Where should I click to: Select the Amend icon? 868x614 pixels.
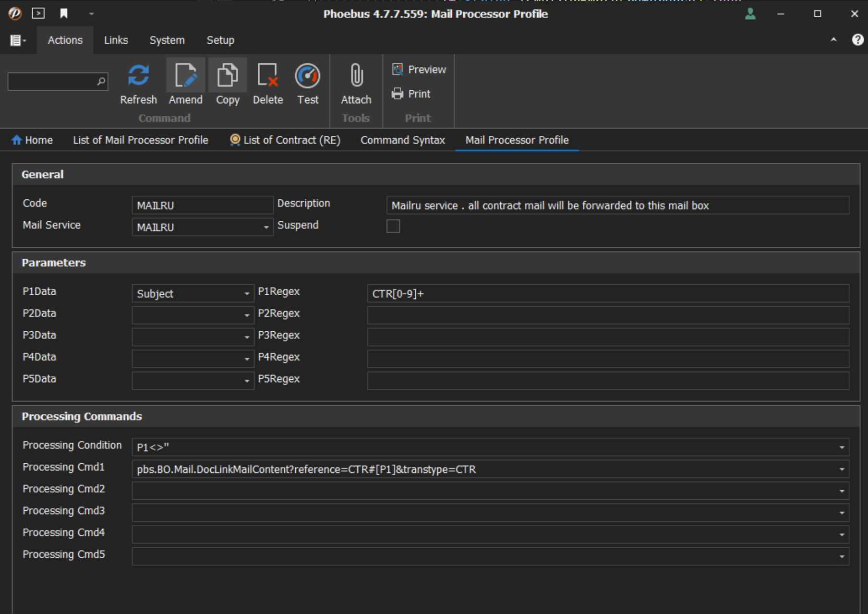(186, 75)
